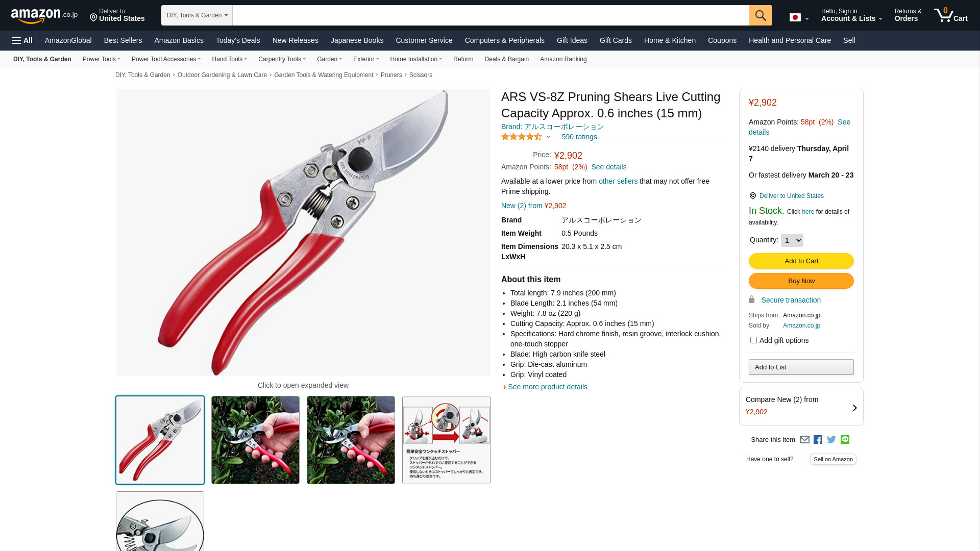Share this item via email icon
Viewport: 980px width, 551px height.
click(x=804, y=440)
